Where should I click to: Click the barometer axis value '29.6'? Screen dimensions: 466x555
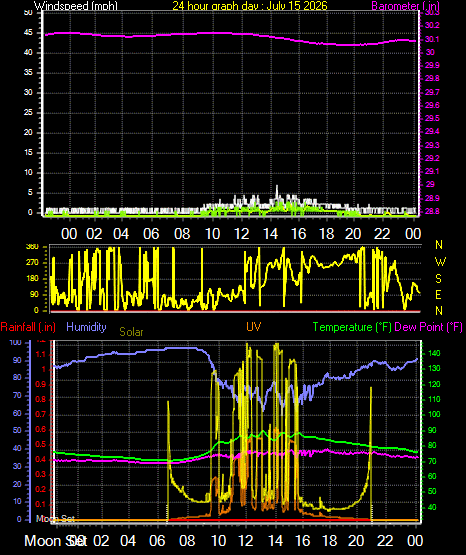click(x=432, y=105)
